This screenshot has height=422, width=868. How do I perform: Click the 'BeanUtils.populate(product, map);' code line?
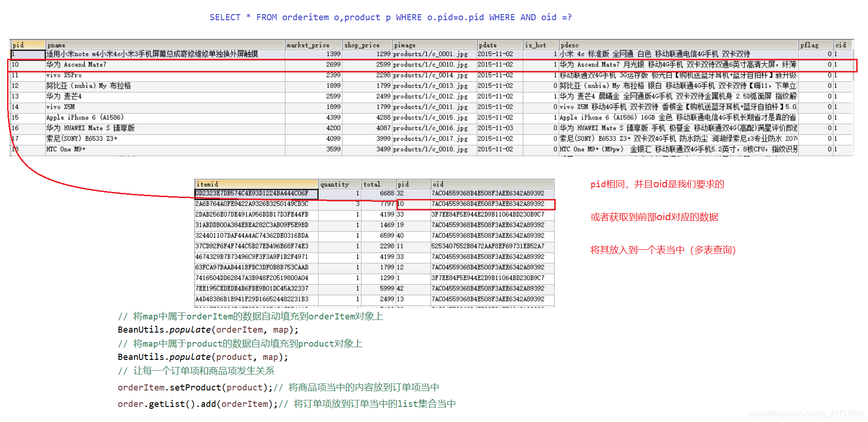[x=203, y=357]
